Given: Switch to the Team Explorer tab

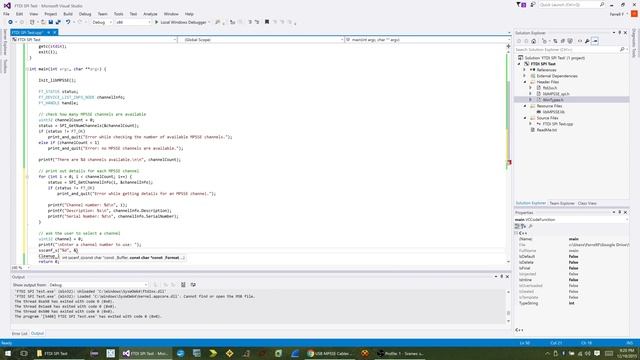Looking at the screenshot, I should click(x=562, y=203).
